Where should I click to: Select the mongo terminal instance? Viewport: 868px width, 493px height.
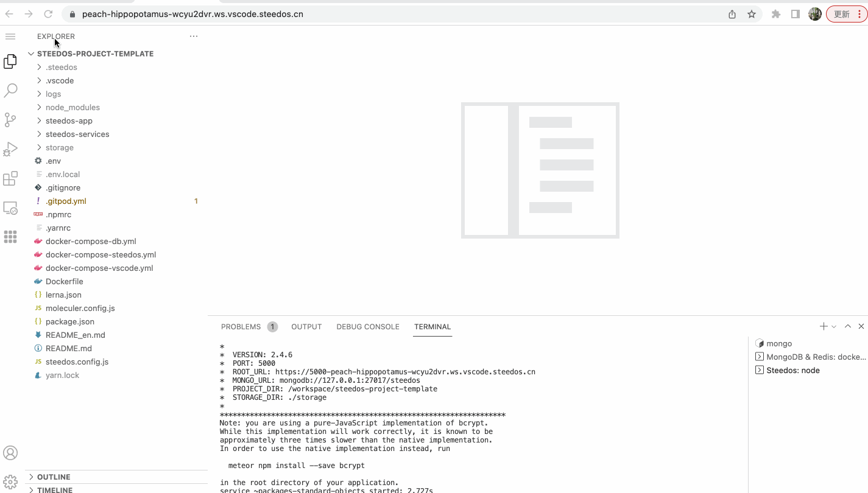(808, 343)
